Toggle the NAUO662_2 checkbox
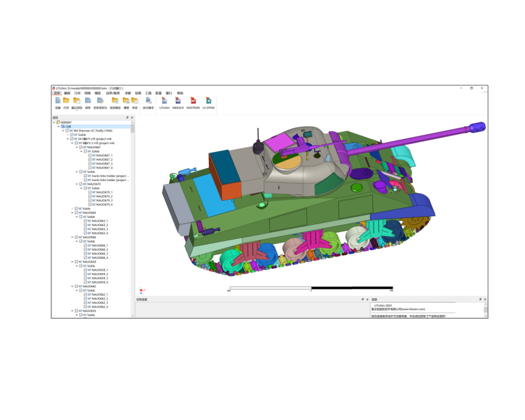The width and height of the screenshot is (525, 420). [85, 298]
